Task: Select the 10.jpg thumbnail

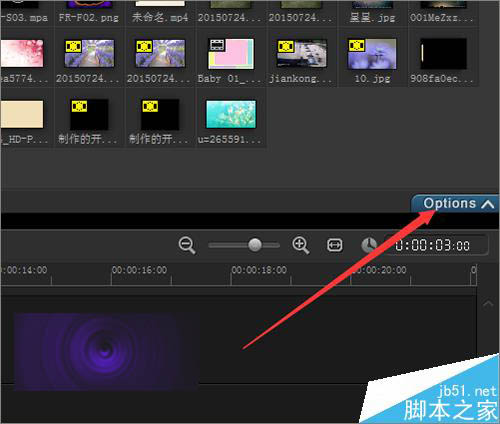Action: pyautogui.click(x=372, y=54)
